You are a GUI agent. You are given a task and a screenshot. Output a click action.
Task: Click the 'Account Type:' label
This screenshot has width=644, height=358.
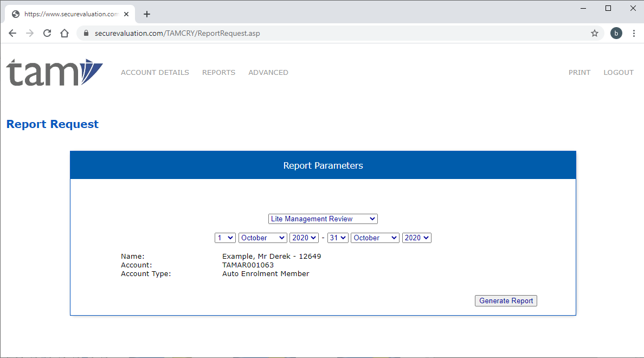point(146,274)
